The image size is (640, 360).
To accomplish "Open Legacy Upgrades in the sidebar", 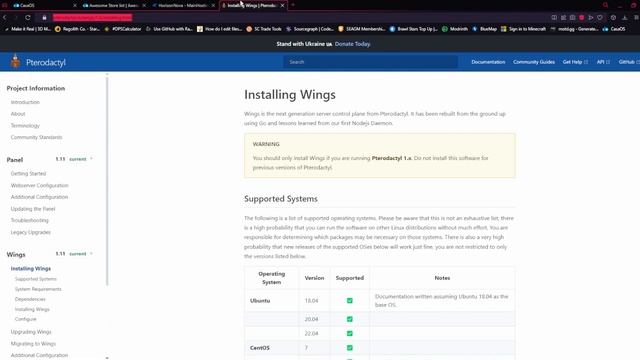I will pos(31,232).
